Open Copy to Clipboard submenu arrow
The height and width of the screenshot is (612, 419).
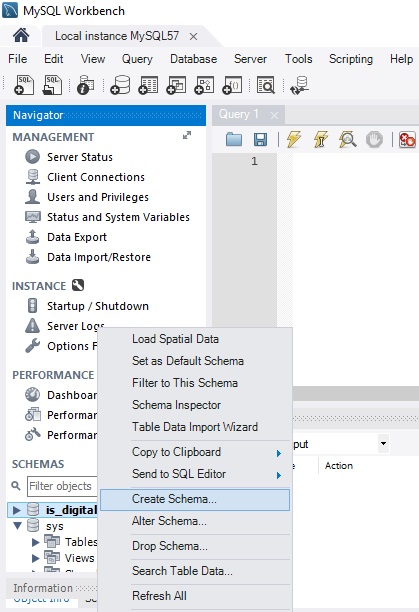point(279,453)
